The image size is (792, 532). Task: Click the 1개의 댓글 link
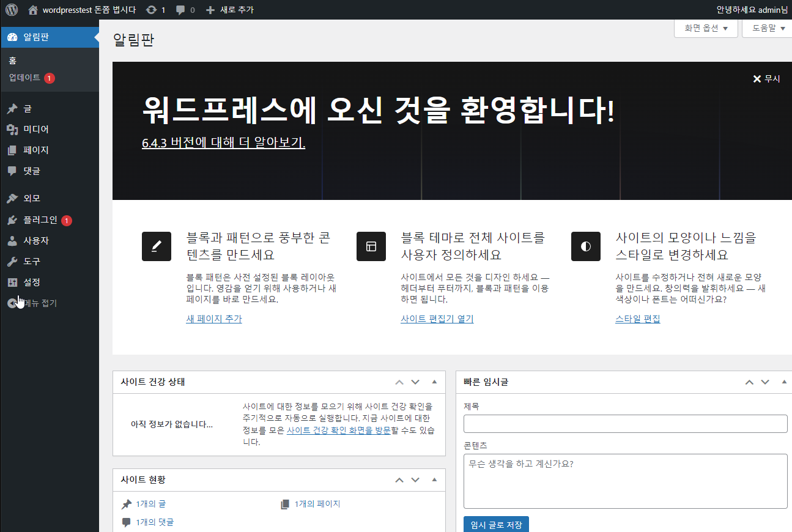155,522
